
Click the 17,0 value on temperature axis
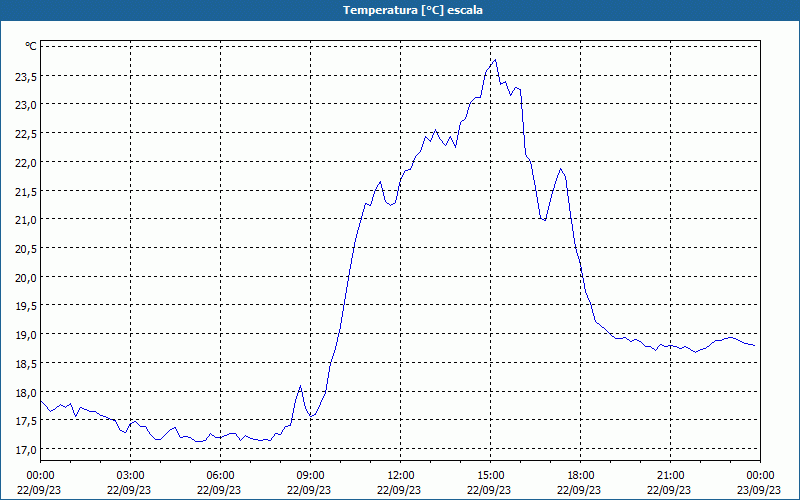pos(26,449)
